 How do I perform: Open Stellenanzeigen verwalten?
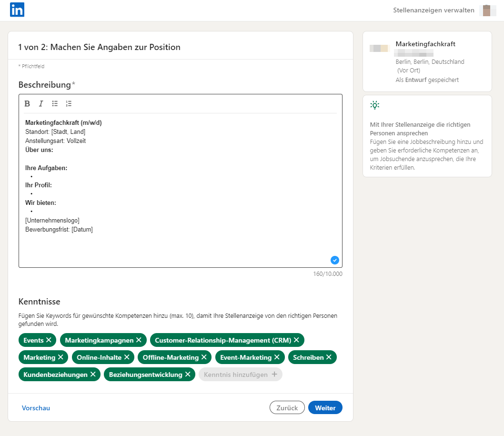coord(433,10)
